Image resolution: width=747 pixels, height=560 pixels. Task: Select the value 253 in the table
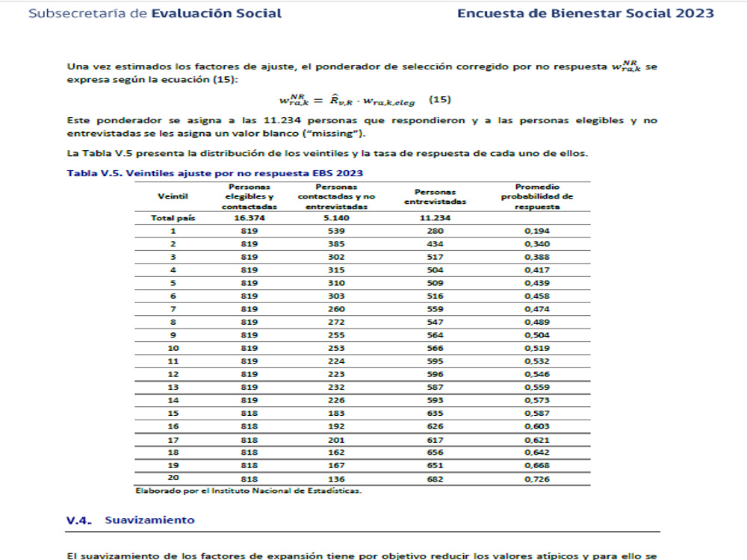(336, 349)
